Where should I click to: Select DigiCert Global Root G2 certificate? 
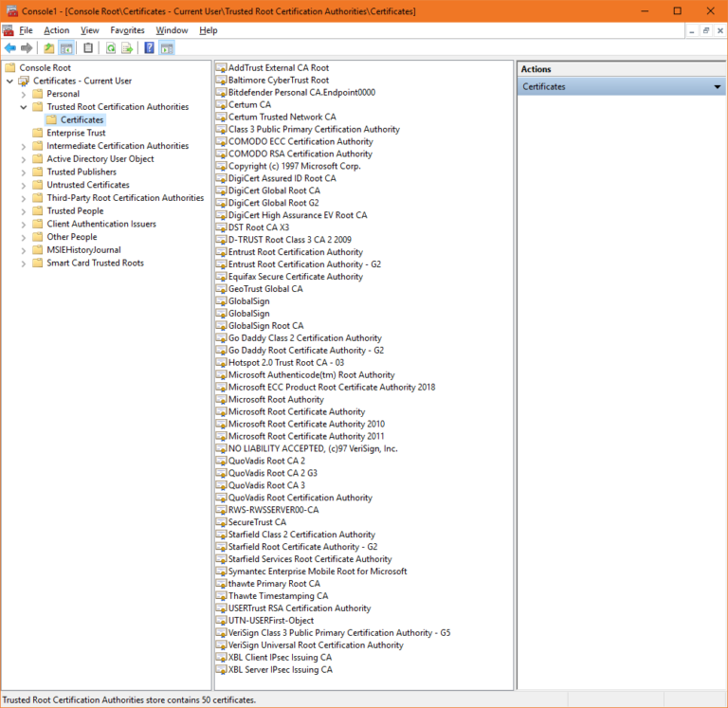click(x=273, y=203)
